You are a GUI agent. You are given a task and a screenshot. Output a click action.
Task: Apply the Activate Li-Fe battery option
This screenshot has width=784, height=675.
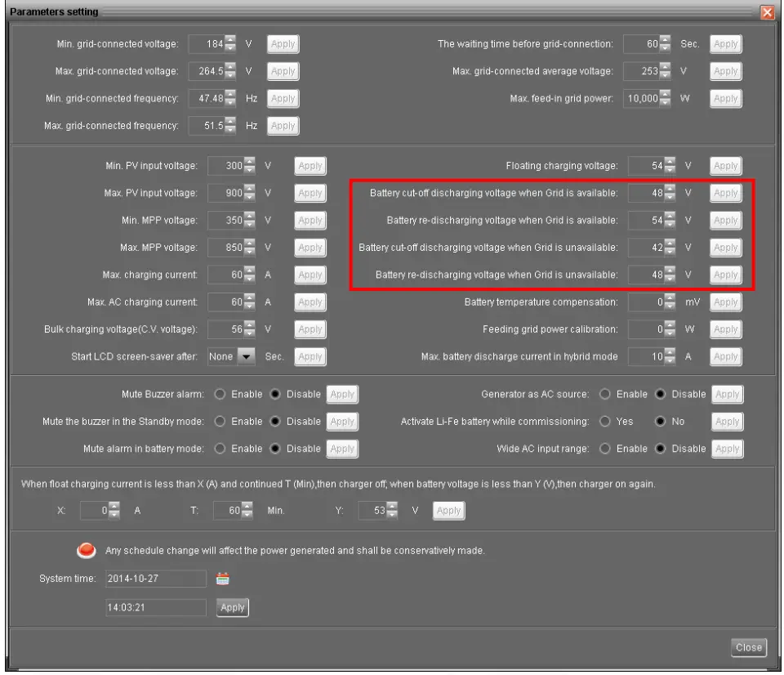tap(728, 422)
